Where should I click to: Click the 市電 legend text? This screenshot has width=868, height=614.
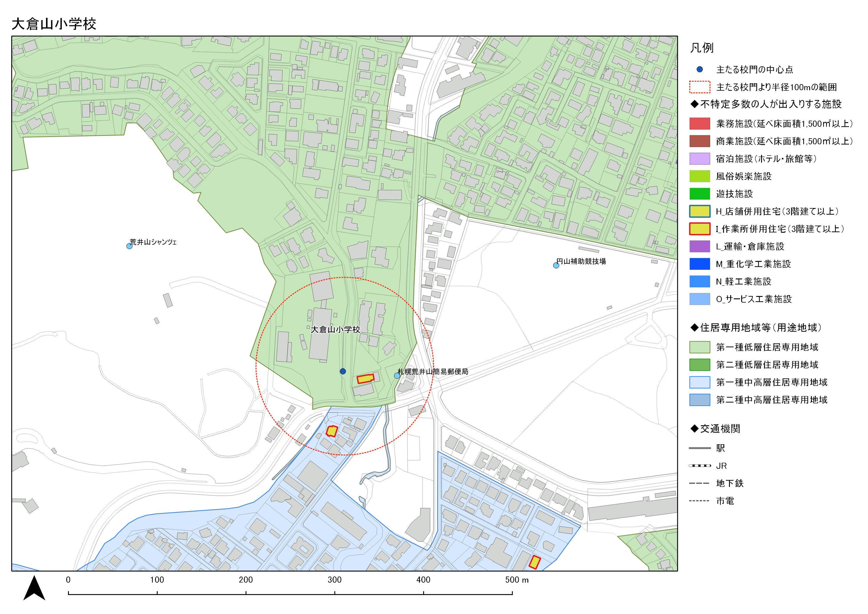click(725, 501)
